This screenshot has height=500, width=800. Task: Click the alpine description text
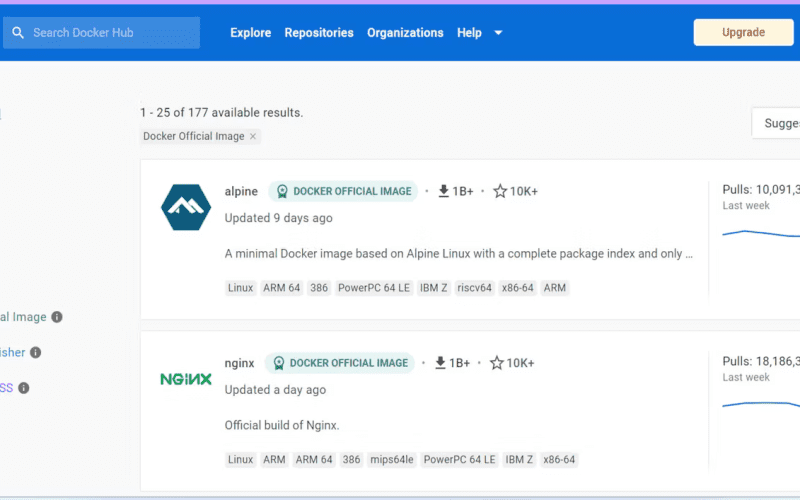(458, 254)
